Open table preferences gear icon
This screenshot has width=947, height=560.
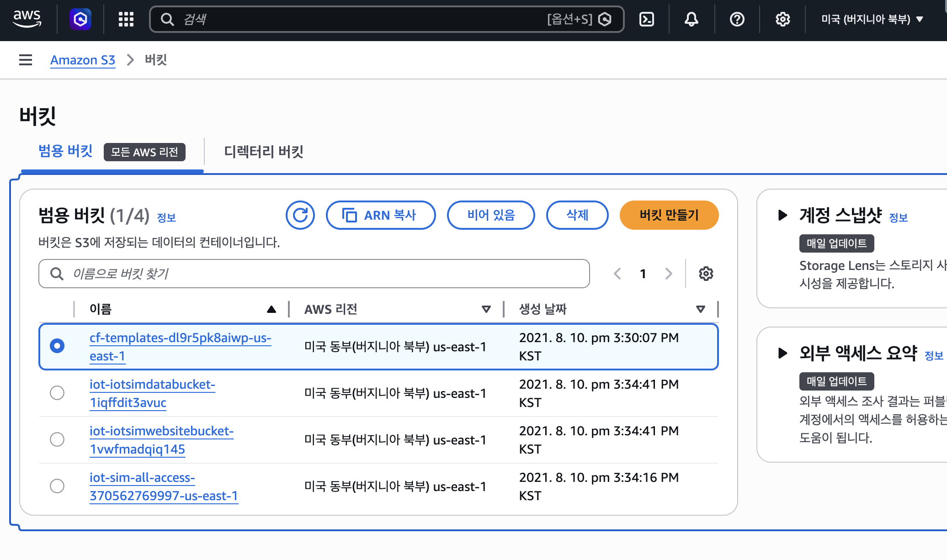tap(706, 274)
